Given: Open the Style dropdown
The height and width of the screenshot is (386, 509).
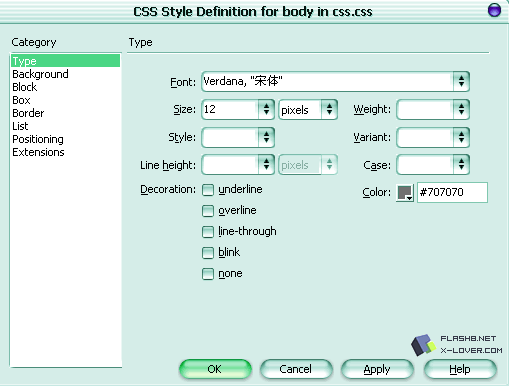Looking at the screenshot, I should click(238, 137).
